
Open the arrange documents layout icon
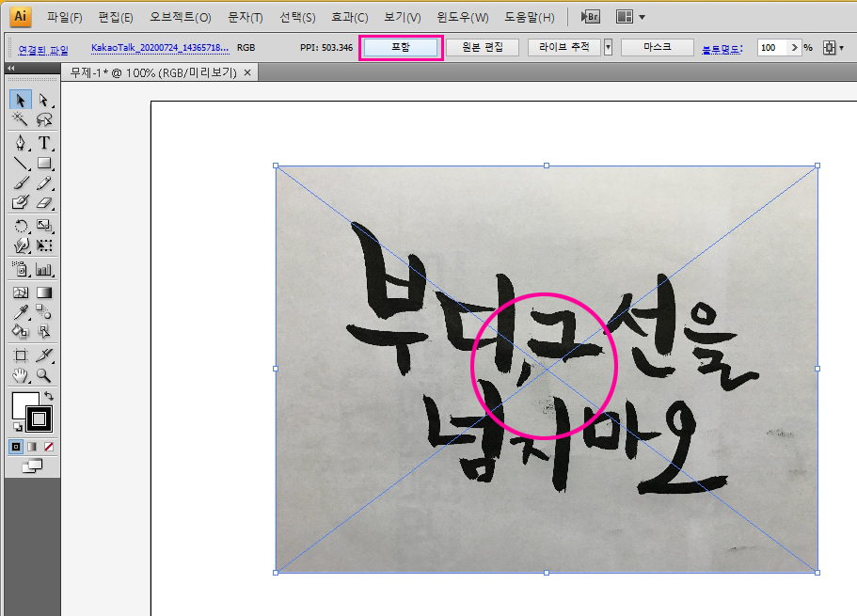625,17
